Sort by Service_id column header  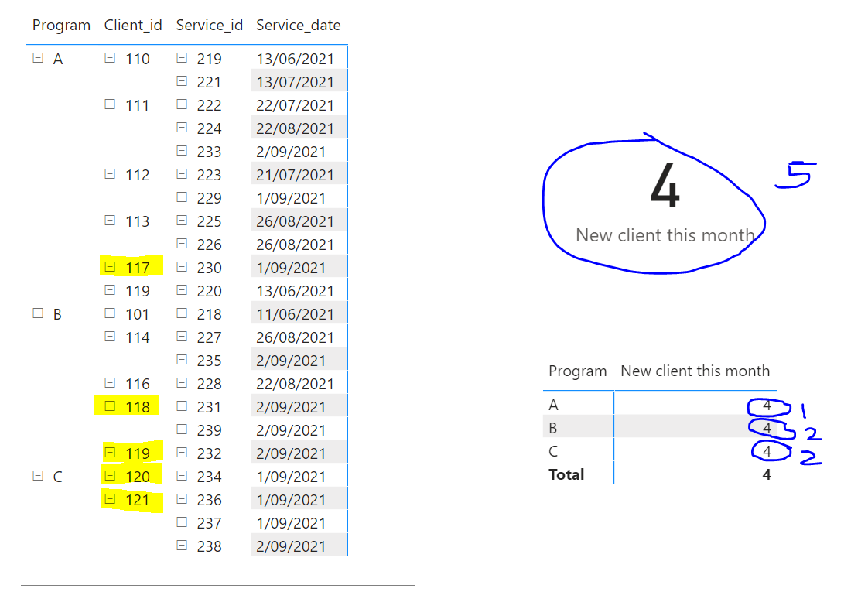click(x=209, y=26)
